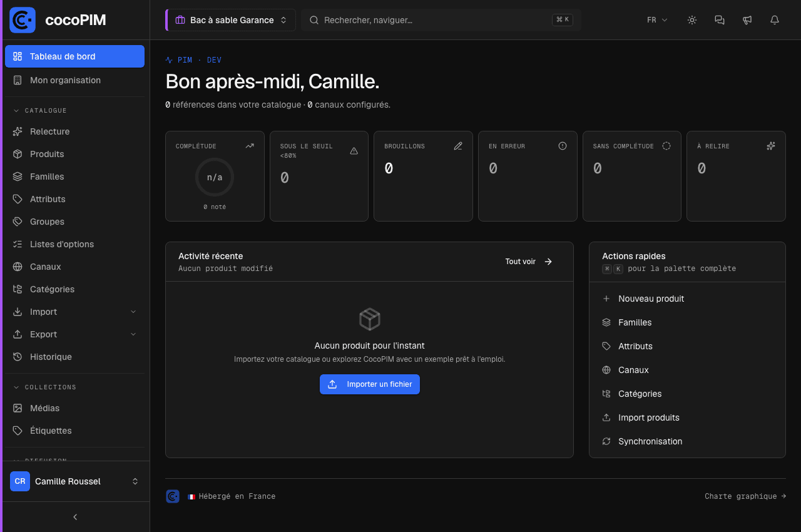Expand the Export submenu chevron

133,334
